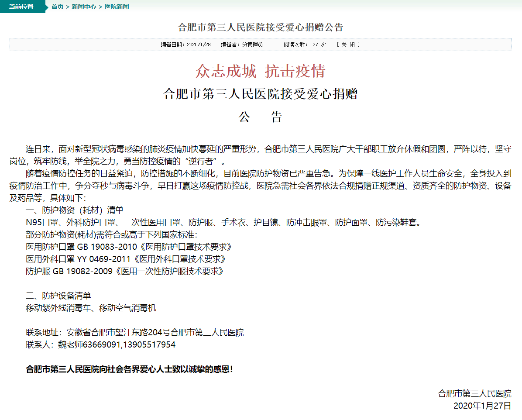Image resolution: width=522 pixels, height=420 pixels.
Task: Click the standard GB 19083-2010 line
Action: click(x=128, y=247)
